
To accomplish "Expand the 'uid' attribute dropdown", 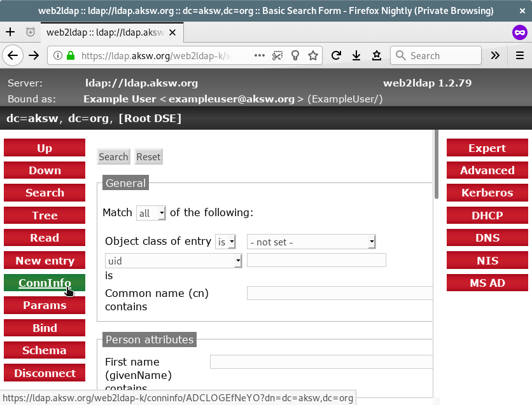I will pos(173,261).
